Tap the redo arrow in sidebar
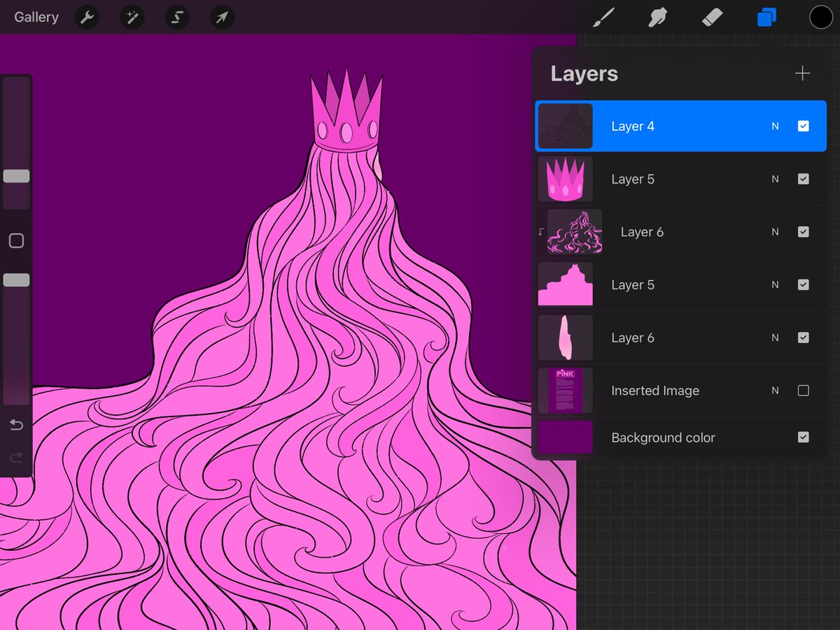The width and height of the screenshot is (840, 630). click(x=16, y=458)
